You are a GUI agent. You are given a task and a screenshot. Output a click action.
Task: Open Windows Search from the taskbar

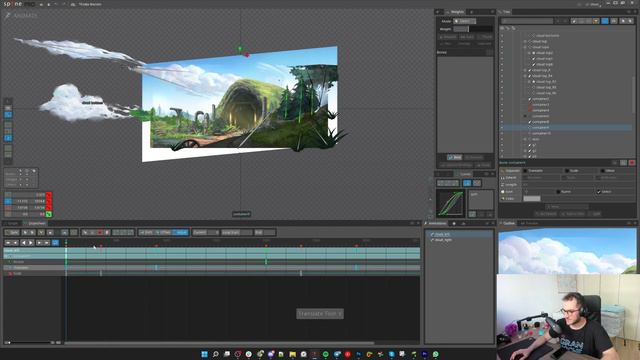point(216,354)
